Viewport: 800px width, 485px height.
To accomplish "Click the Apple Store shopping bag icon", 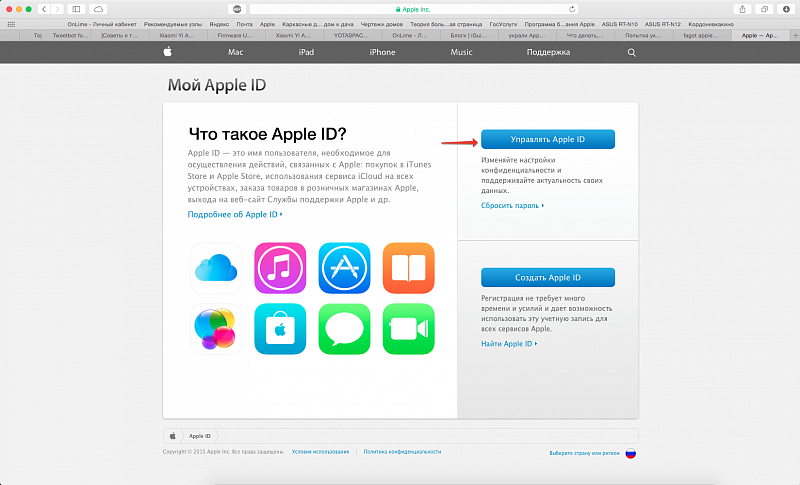I will [280, 329].
